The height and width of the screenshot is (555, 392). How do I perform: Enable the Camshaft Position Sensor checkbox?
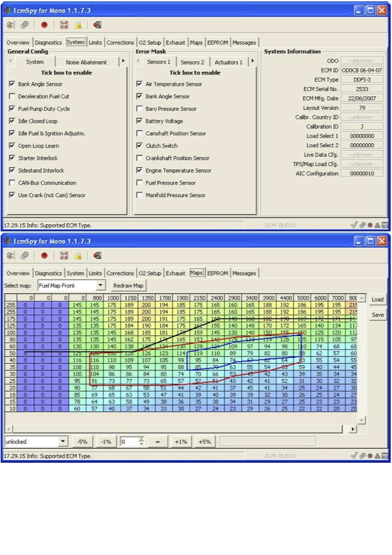140,133
